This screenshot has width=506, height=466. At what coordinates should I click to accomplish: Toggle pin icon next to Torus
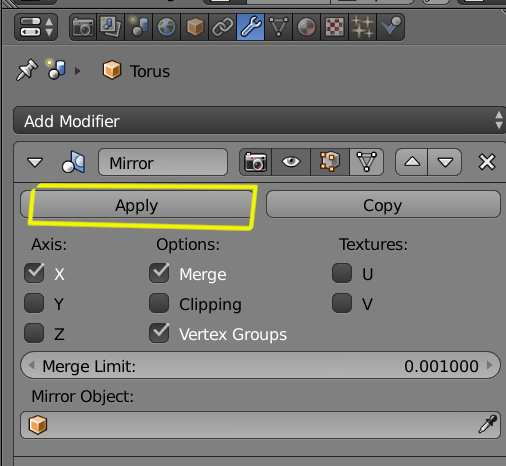click(26, 70)
